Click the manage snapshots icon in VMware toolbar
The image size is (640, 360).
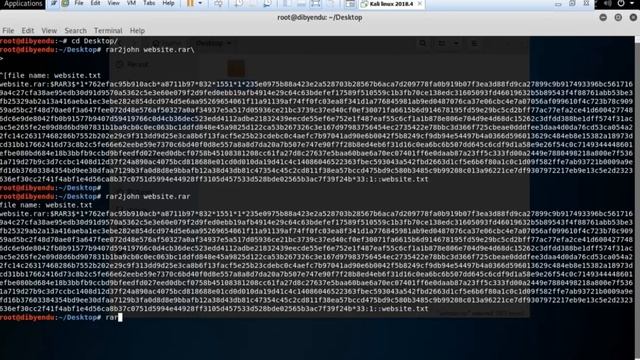pyautogui.click(x=267, y=4)
